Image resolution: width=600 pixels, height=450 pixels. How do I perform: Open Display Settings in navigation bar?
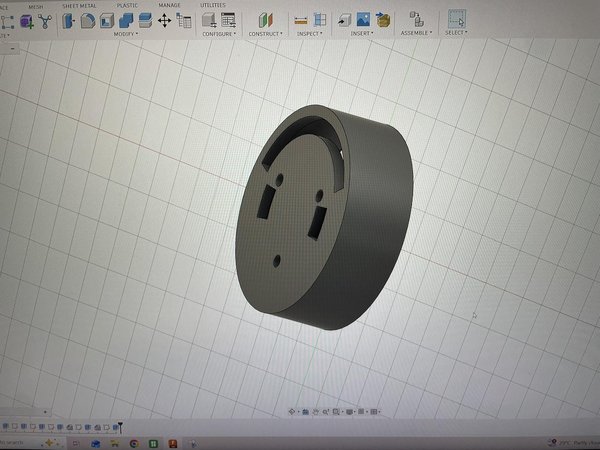349,412
